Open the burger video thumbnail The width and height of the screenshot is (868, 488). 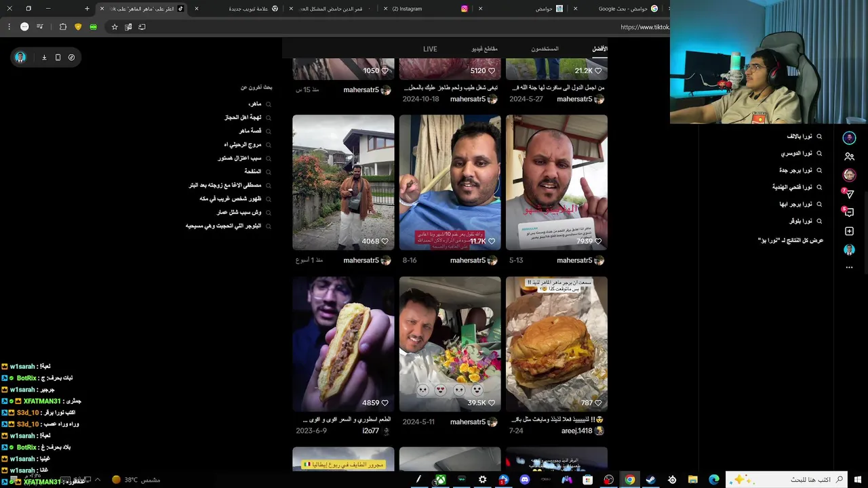(557, 344)
